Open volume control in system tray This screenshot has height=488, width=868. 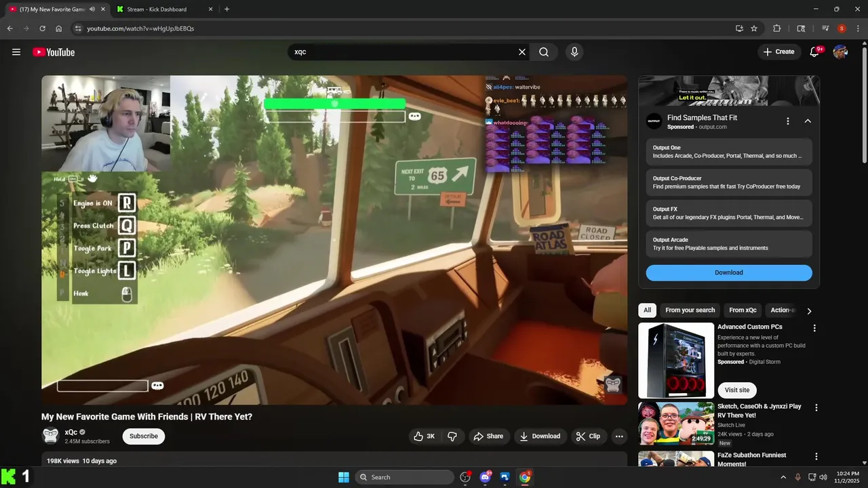[x=823, y=477]
